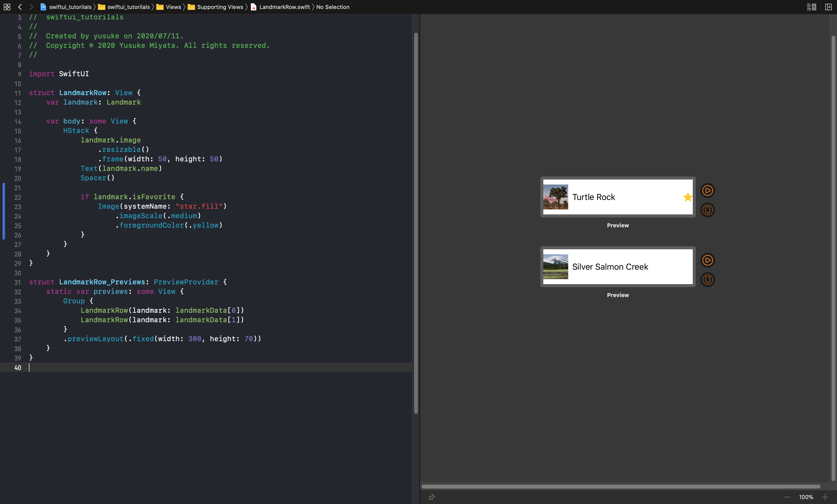
Task: Open the editor options lines icon
Action: tap(811, 7)
